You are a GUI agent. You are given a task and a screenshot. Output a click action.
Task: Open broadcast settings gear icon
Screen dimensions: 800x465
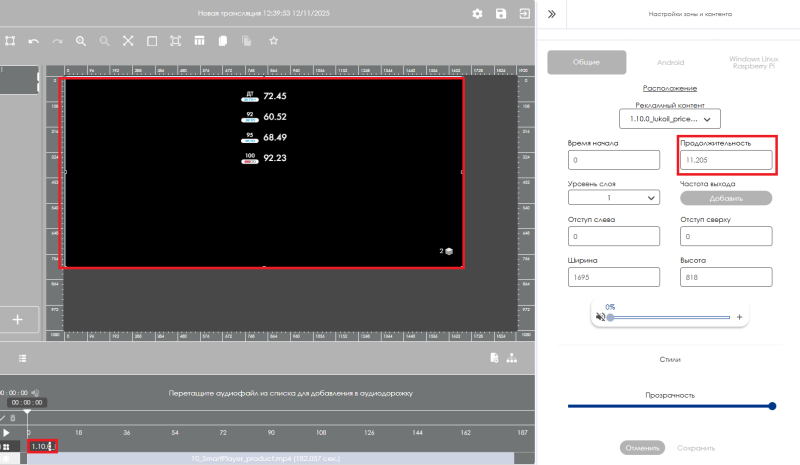coord(477,14)
